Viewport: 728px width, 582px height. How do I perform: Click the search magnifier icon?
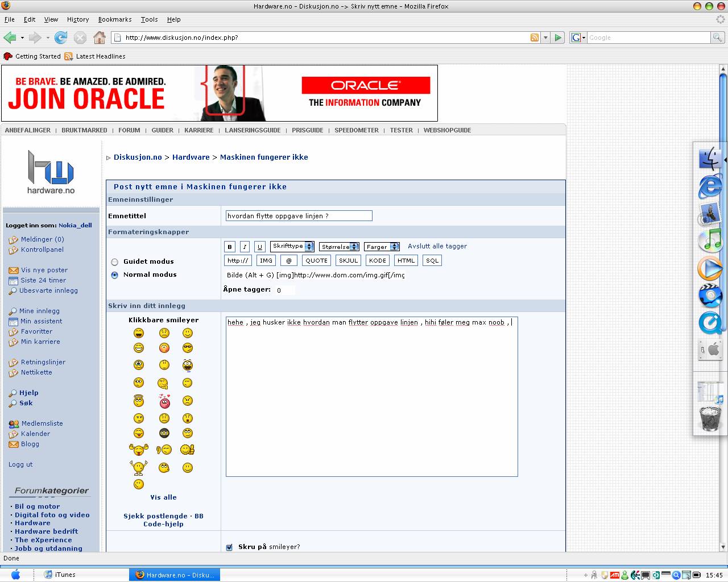click(x=718, y=38)
